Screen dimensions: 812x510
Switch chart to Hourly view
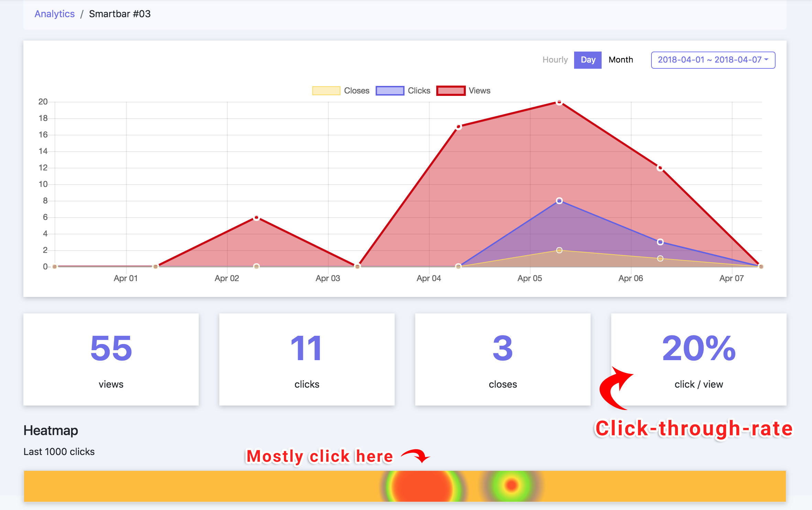point(555,60)
